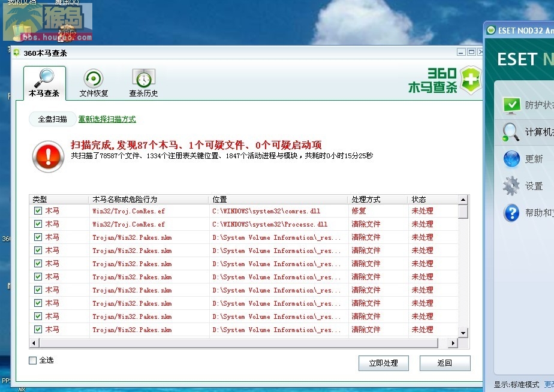Click the 修复 handling cell

coord(359,211)
